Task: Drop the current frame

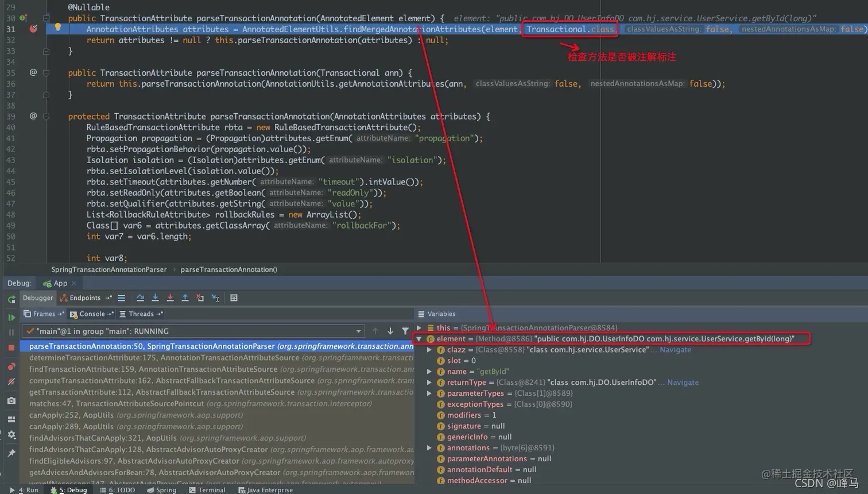Action: [x=200, y=298]
